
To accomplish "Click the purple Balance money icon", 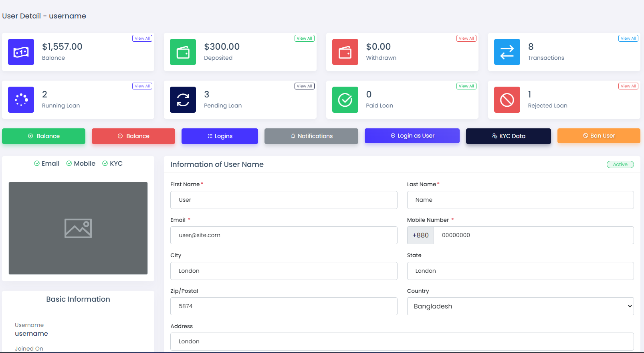I will 21,52.
